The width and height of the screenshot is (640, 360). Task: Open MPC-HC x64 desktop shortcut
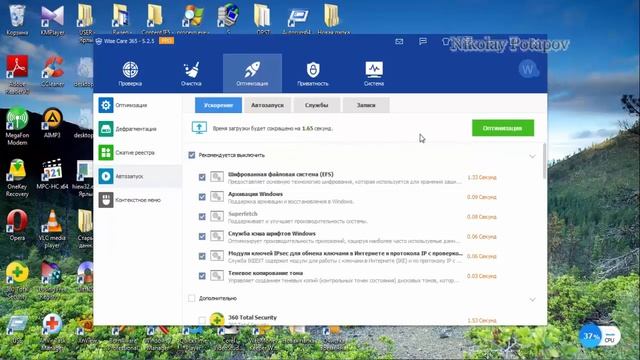tap(52, 175)
